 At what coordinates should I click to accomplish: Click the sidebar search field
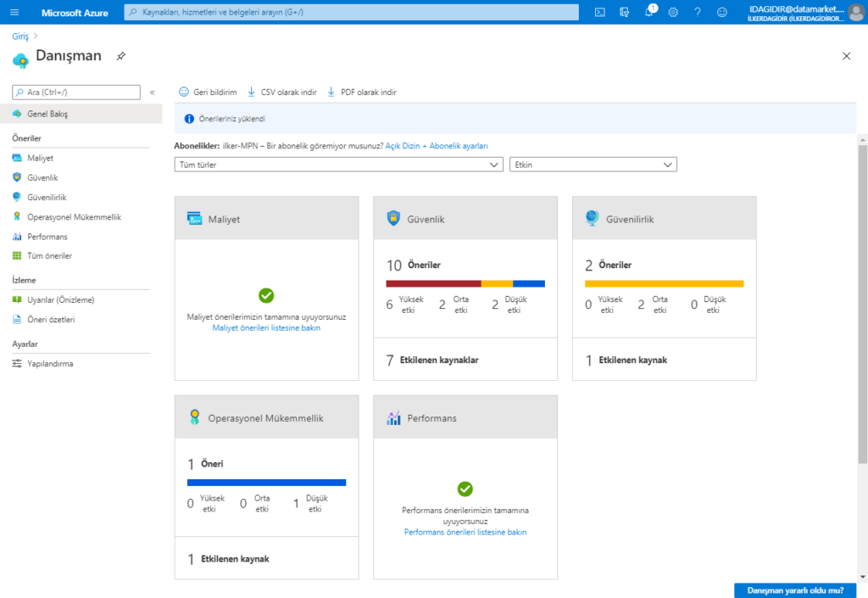76,92
